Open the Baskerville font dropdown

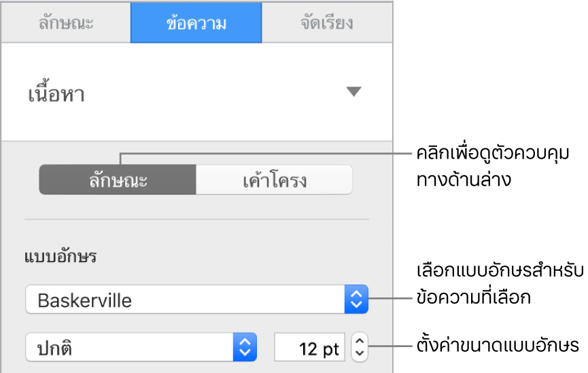tap(184, 299)
